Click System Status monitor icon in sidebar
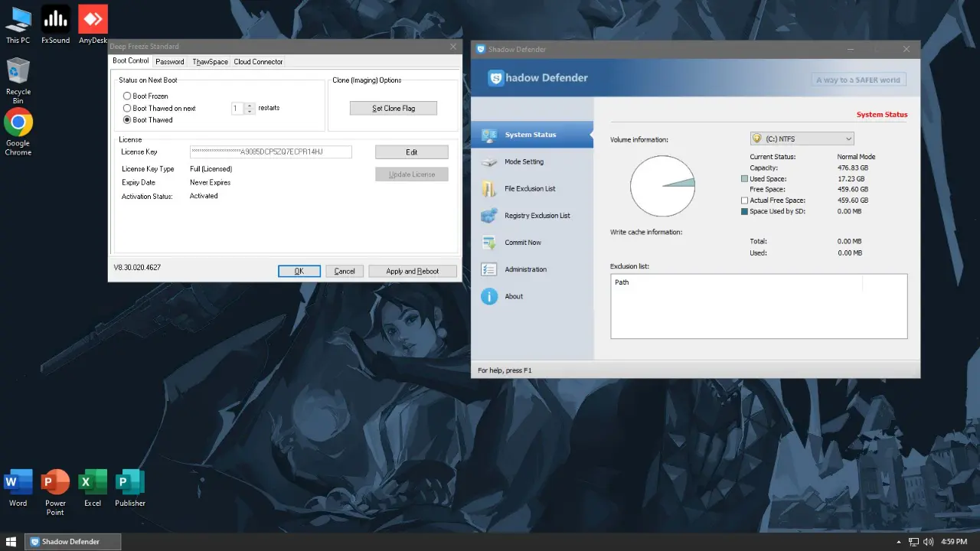This screenshot has height=551, width=980. click(x=489, y=135)
